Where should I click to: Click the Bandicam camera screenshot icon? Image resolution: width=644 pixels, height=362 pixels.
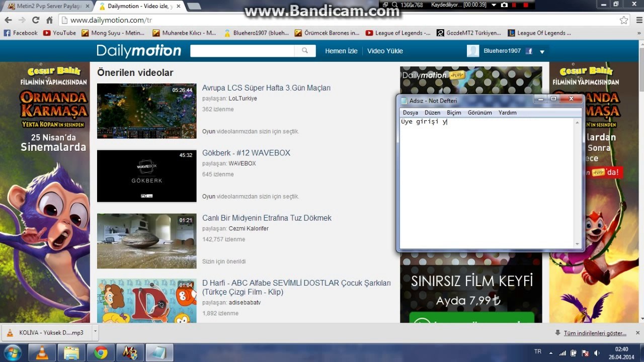[504, 5]
